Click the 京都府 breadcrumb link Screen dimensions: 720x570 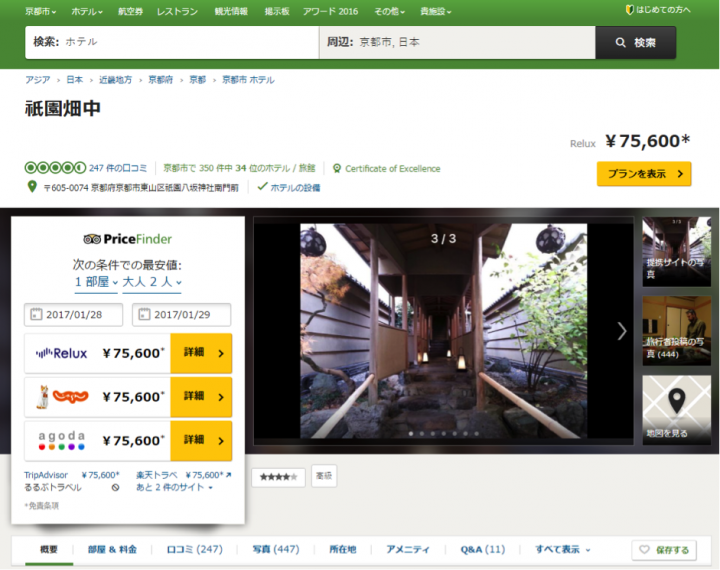(x=161, y=80)
